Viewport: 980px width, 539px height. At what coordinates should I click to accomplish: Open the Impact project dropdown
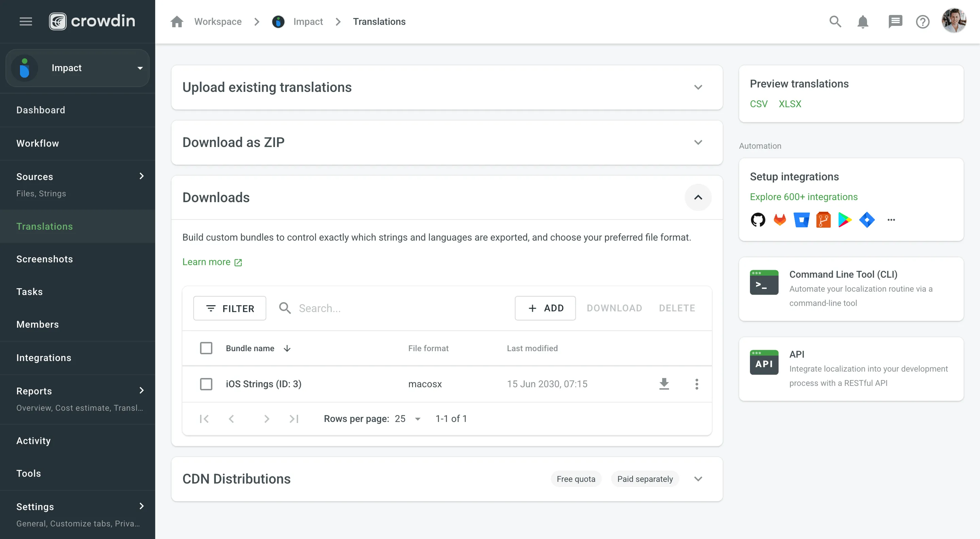pos(78,68)
